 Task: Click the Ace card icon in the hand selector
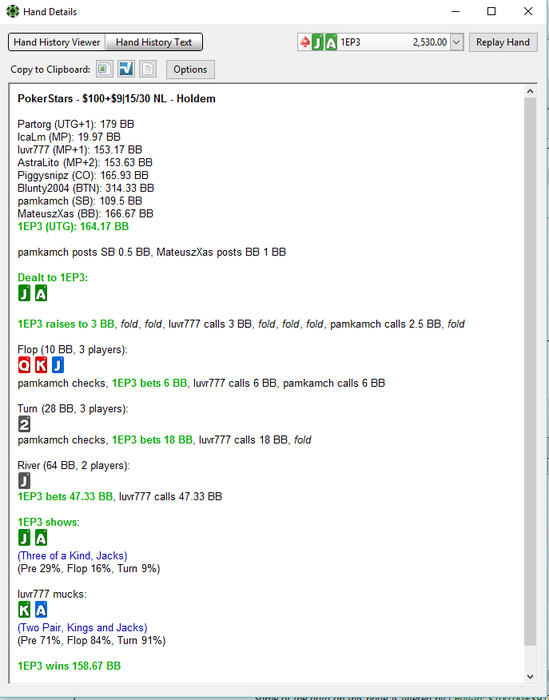[331, 42]
